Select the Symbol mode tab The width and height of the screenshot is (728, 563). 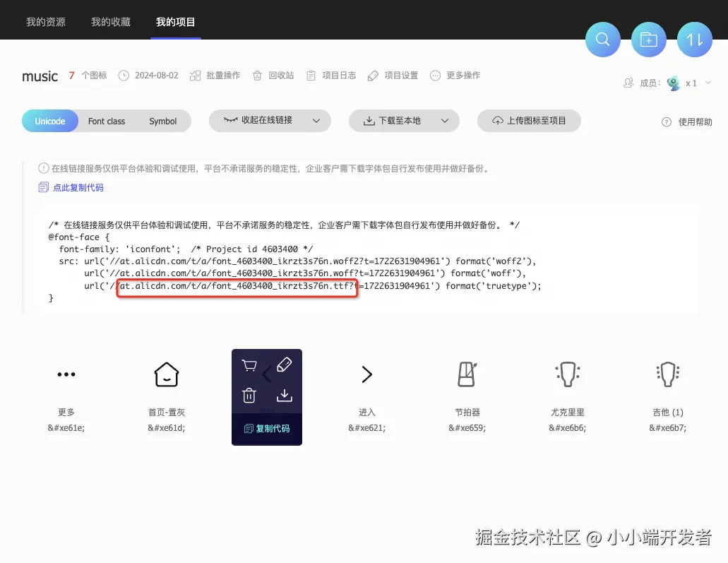click(163, 122)
